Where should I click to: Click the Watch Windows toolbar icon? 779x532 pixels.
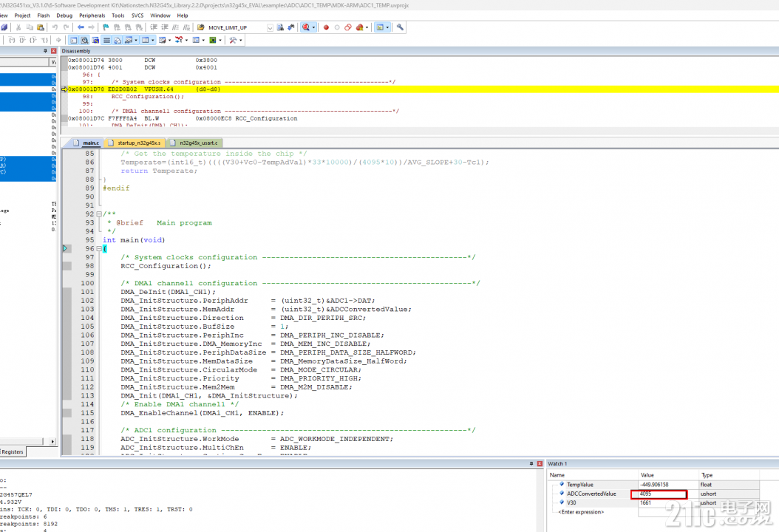pos(128,40)
